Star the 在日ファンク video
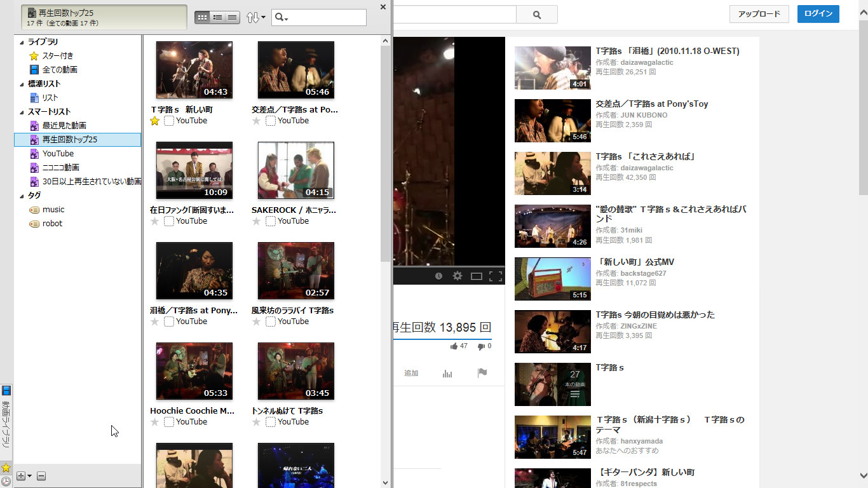 pyautogui.click(x=155, y=221)
